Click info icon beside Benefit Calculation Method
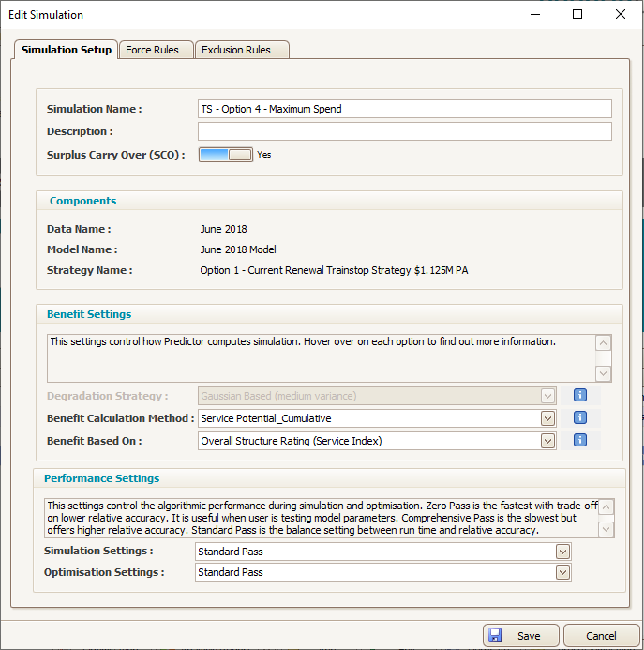The width and height of the screenshot is (644, 650). [x=579, y=417]
